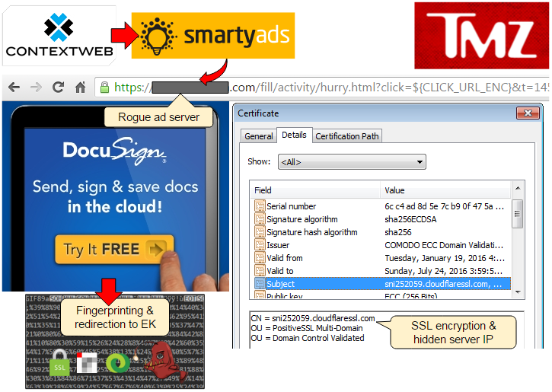
Task: Reload the page with refresh icon
Action: 59,87
